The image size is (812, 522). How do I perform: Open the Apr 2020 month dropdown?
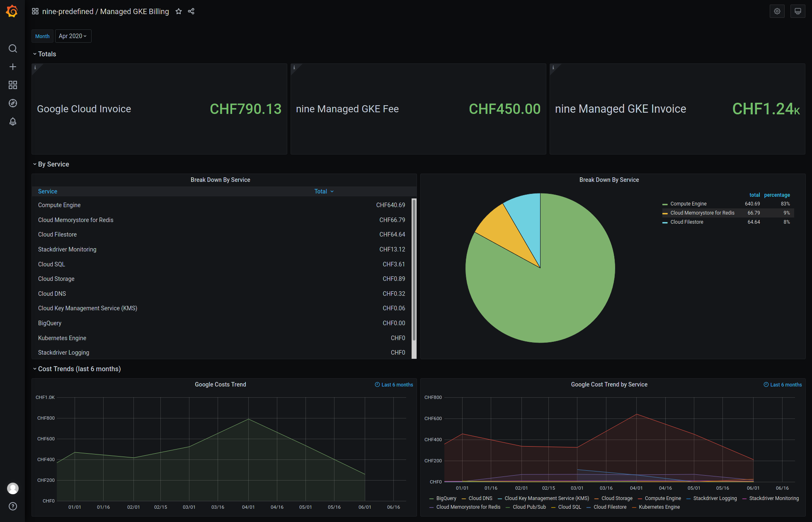pos(73,36)
